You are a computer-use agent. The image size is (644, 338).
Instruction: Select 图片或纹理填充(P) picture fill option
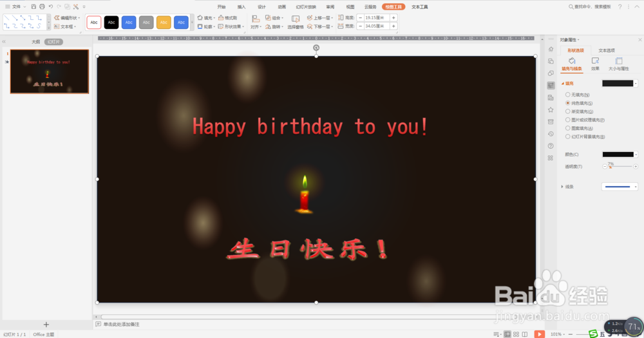click(x=585, y=120)
